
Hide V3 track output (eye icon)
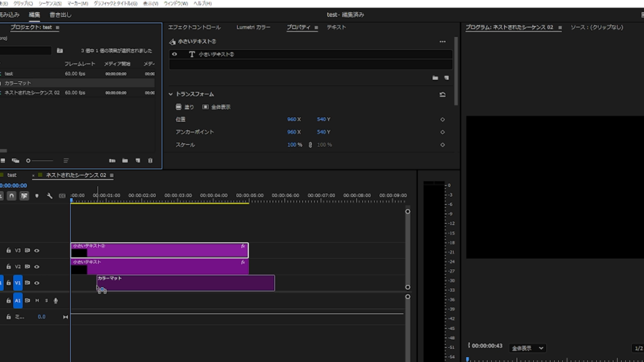tap(36, 250)
